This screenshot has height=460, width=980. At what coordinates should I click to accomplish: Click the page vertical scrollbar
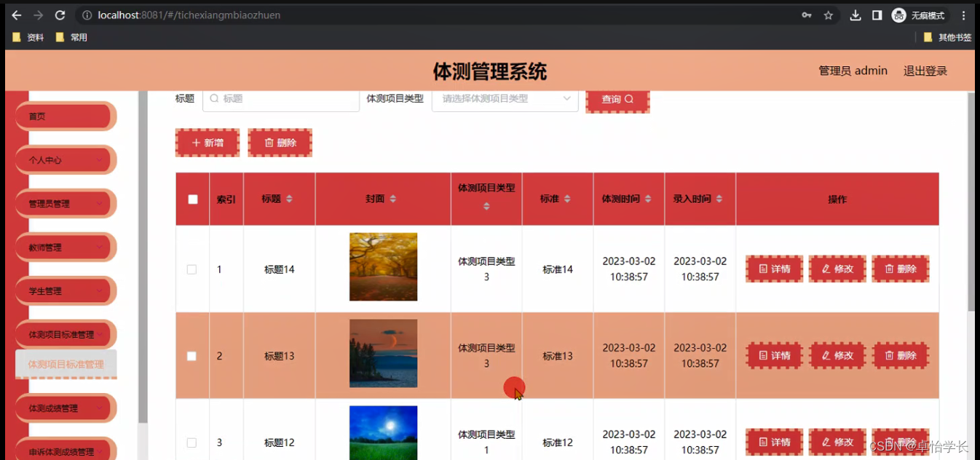point(971,204)
